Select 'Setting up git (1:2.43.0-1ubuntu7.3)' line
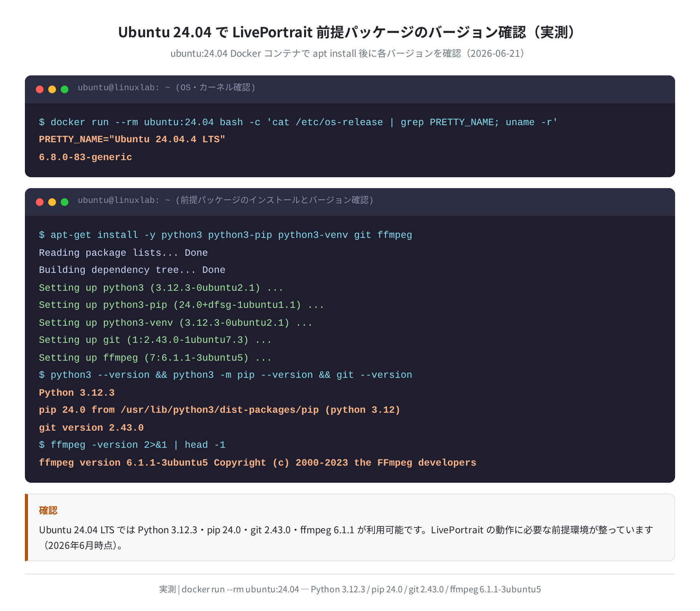Image resolution: width=700 pixels, height=611 pixels. 155,340
